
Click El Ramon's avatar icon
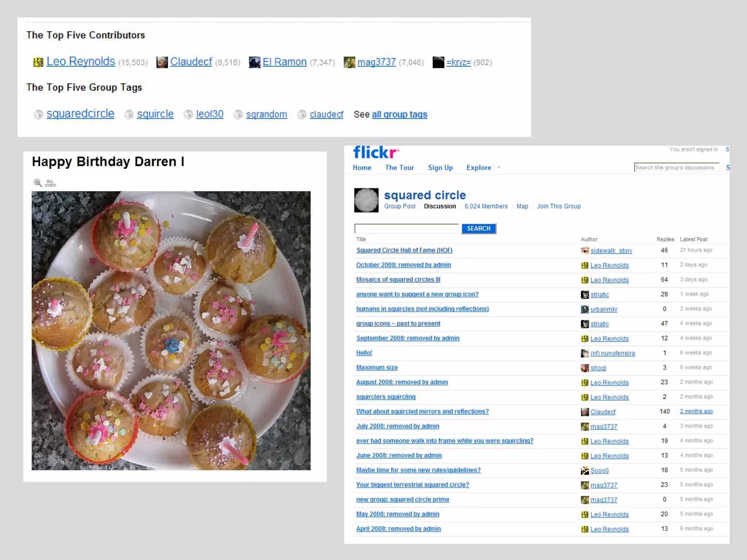tap(255, 62)
